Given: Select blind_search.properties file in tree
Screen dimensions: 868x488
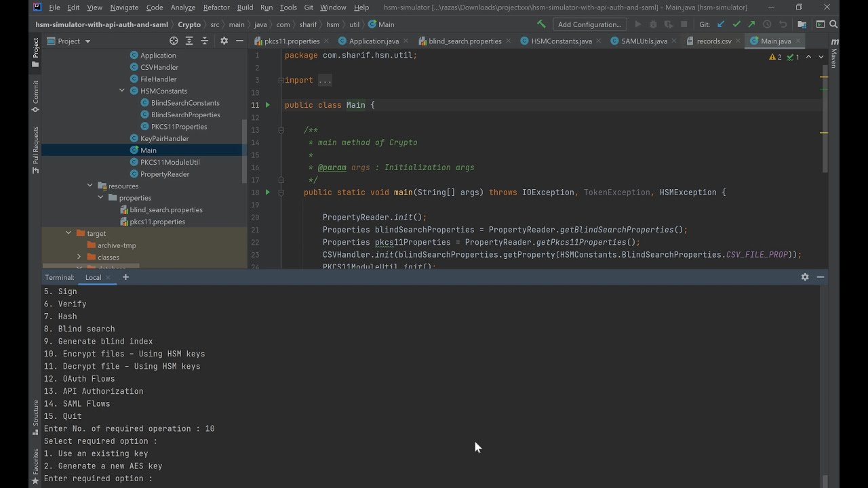Looking at the screenshot, I should (166, 209).
